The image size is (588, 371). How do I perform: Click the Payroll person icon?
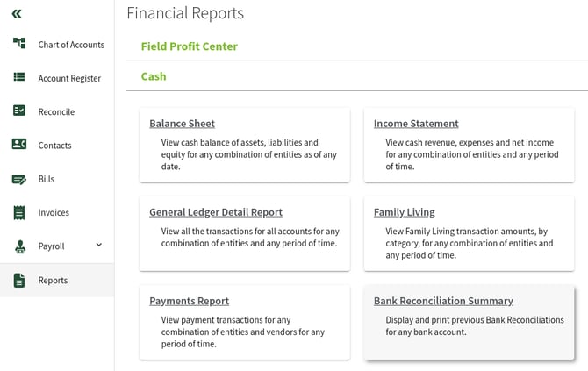19,246
